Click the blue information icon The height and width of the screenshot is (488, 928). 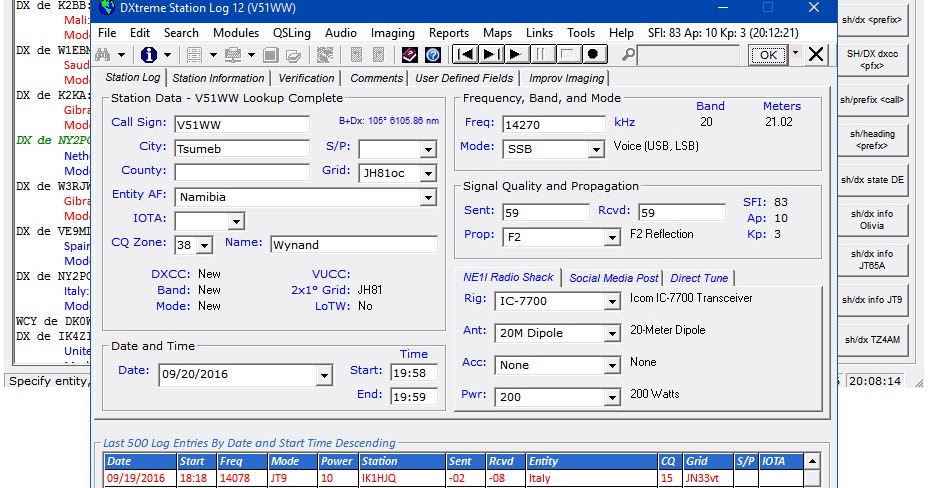149,55
